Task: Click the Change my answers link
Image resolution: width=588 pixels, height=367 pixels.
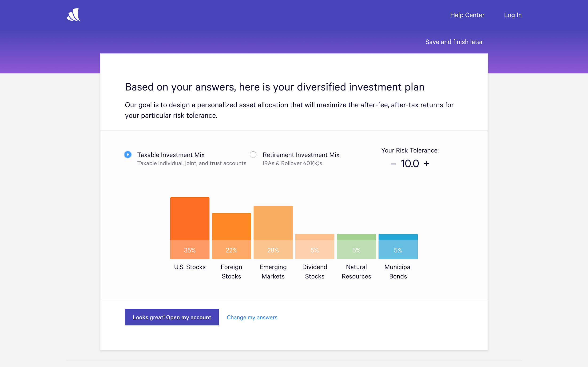Action: (252, 317)
